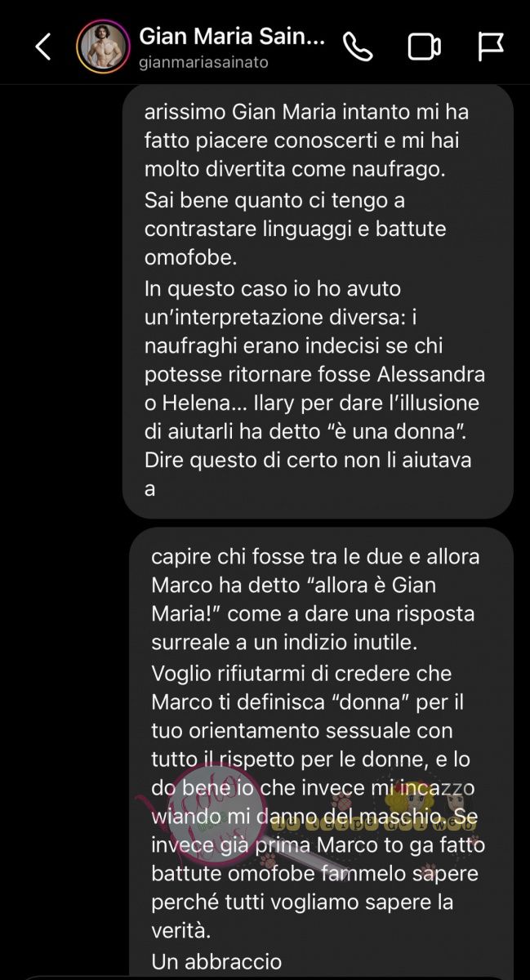Tap the flag icon in header
The image size is (530, 980).
[x=490, y=47]
